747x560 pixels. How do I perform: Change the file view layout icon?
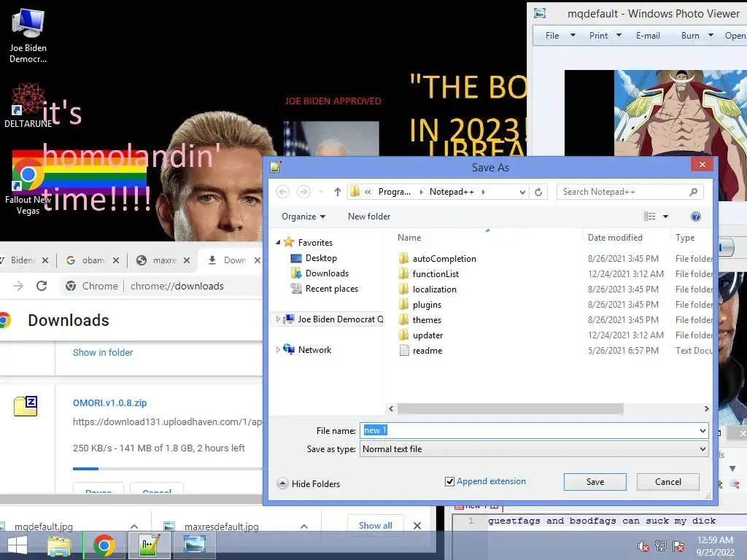(x=650, y=217)
